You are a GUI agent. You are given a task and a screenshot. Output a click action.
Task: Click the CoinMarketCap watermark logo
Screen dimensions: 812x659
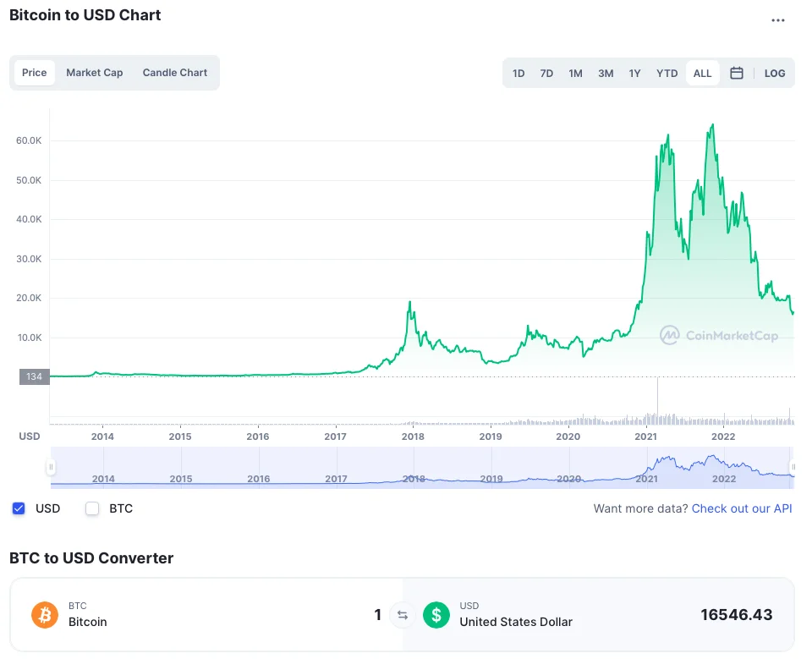(x=719, y=336)
